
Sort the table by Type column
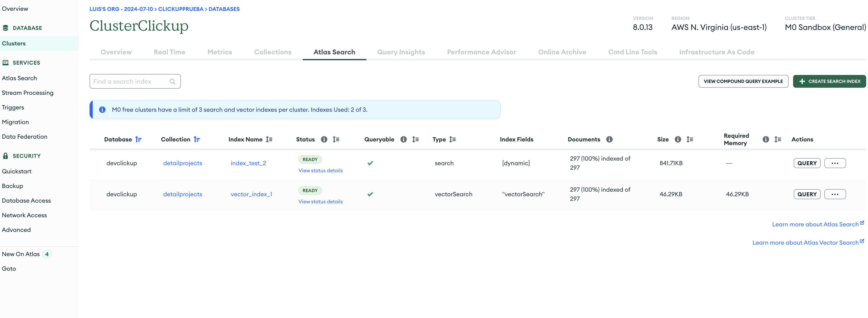453,139
